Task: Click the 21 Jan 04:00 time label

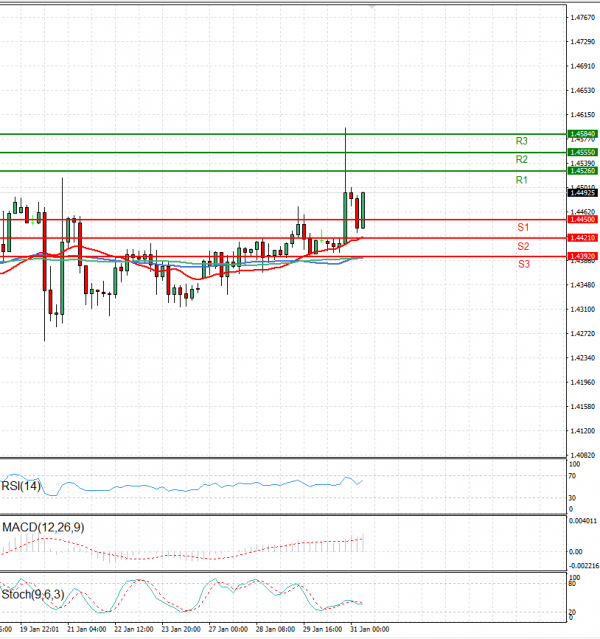Action: (86, 629)
